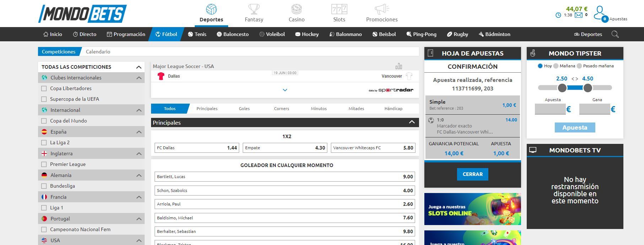Screen dimensions: 644x245
Task: Collapse the Inglaterra group
Action: 139,154
